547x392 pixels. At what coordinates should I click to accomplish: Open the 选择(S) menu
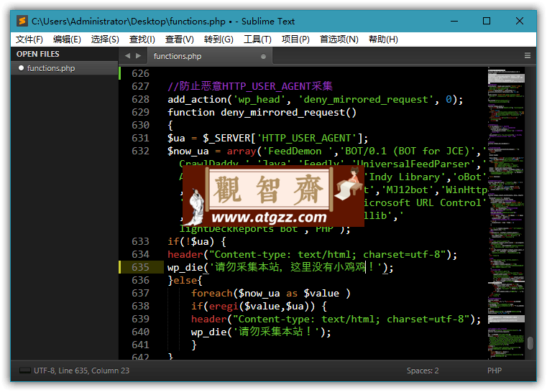105,39
